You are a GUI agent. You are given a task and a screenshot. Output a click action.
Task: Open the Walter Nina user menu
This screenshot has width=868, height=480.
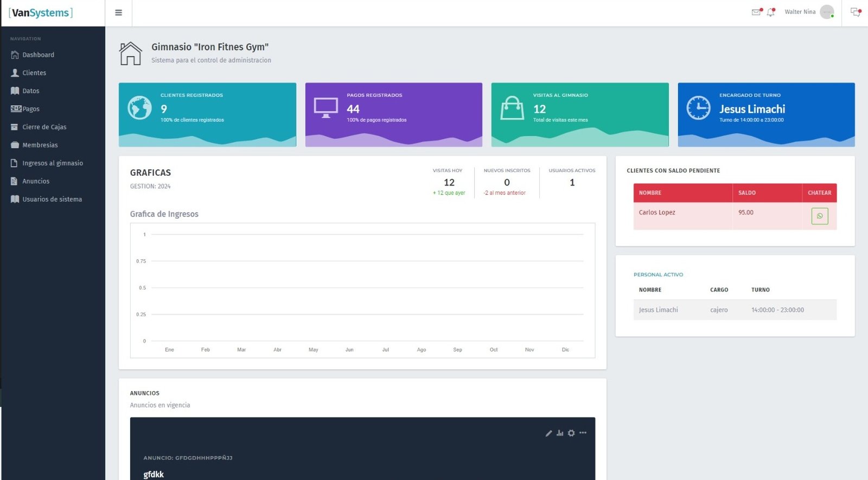click(x=800, y=12)
